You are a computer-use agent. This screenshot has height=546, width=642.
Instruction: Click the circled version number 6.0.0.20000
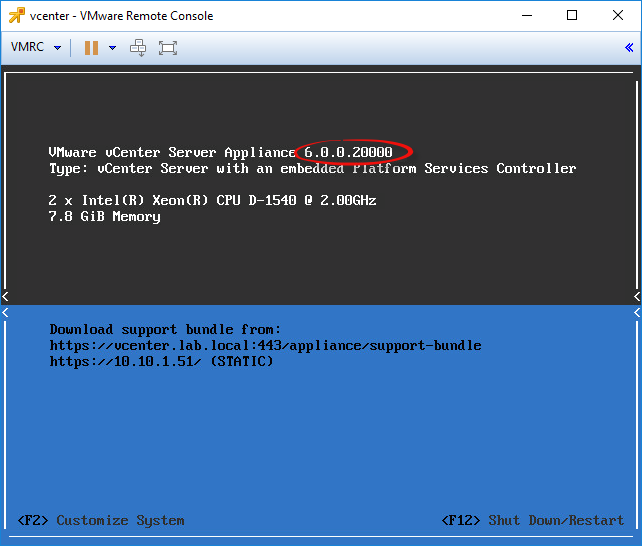348,152
